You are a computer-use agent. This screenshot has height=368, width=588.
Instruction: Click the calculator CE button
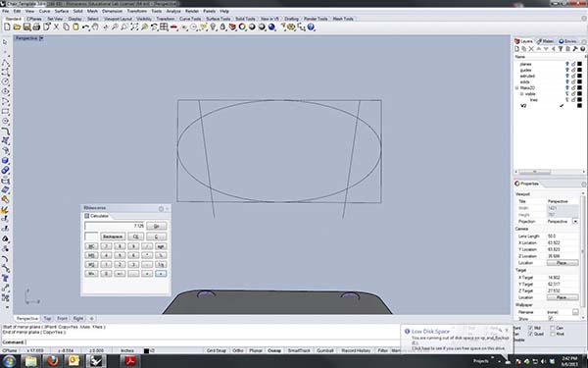pos(136,237)
